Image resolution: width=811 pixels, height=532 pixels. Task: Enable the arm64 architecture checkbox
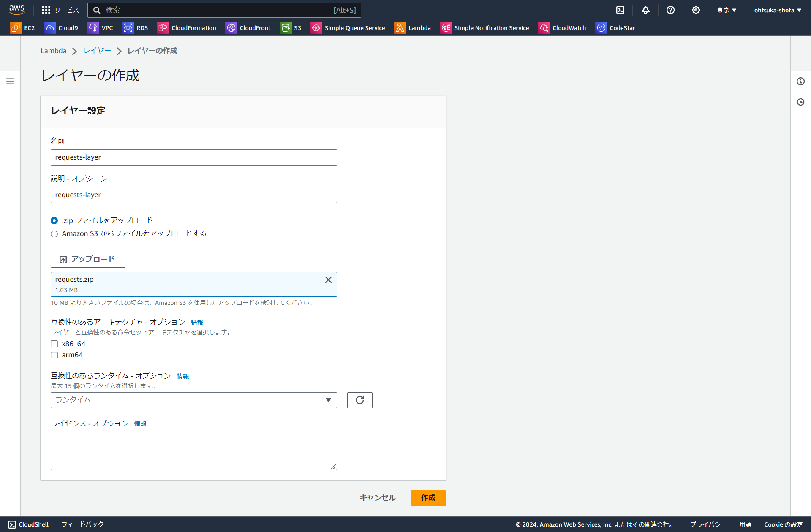click(x=54, y=355)
